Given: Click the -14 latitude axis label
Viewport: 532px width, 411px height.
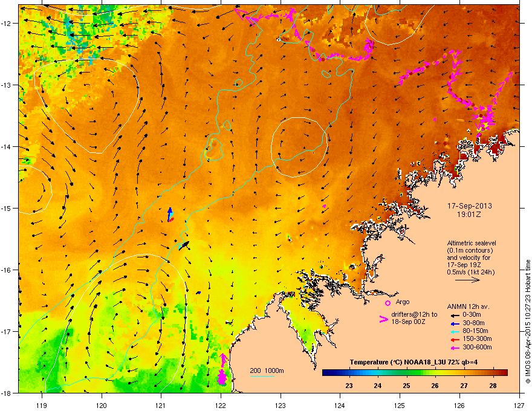Looking at the screenshot, I should (x=7, y=147).
